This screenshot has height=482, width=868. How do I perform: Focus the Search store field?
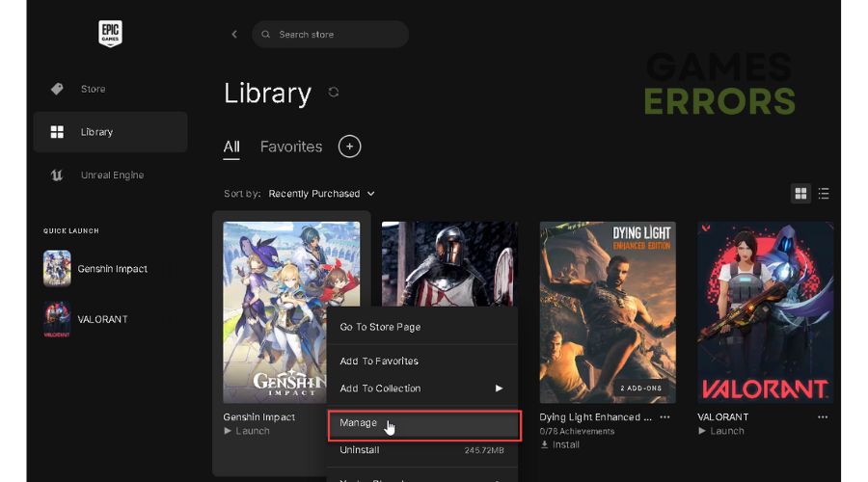[x=331, y=35]
